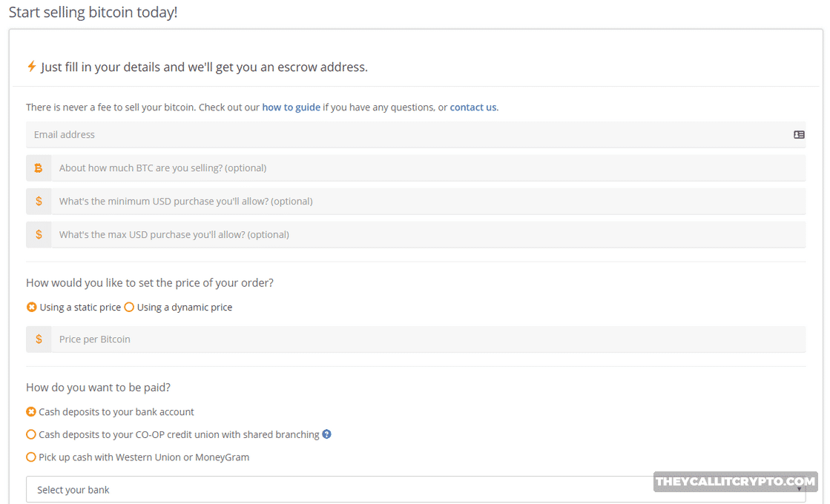Image resolution: width=830 pixels, height=504 pixels.
Task: Click the Bitcoin symbol on the BTC field
Action: (39, 168)
